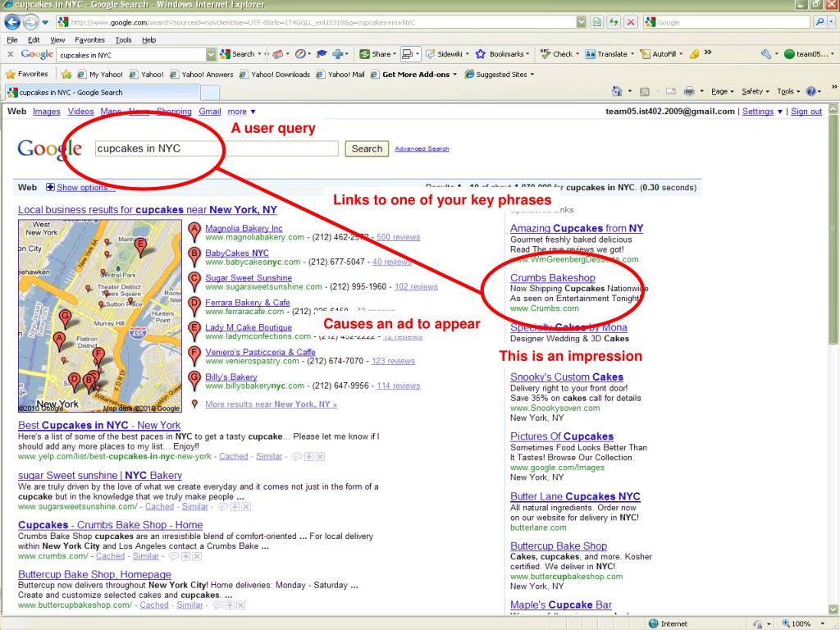The width and height of the screenshot is (840, 630).
Task: Click the browser Forward arrow button
Action: (x=30, y=22)
